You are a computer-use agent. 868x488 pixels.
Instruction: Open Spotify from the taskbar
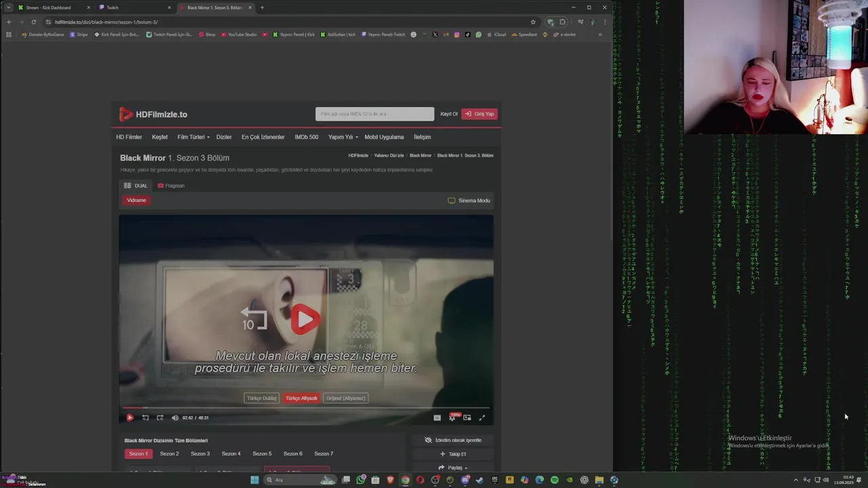555,480
